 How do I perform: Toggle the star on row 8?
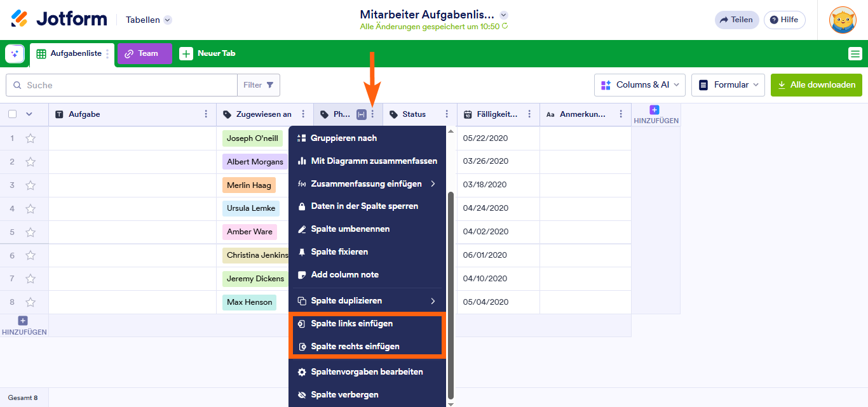[31, 302]
